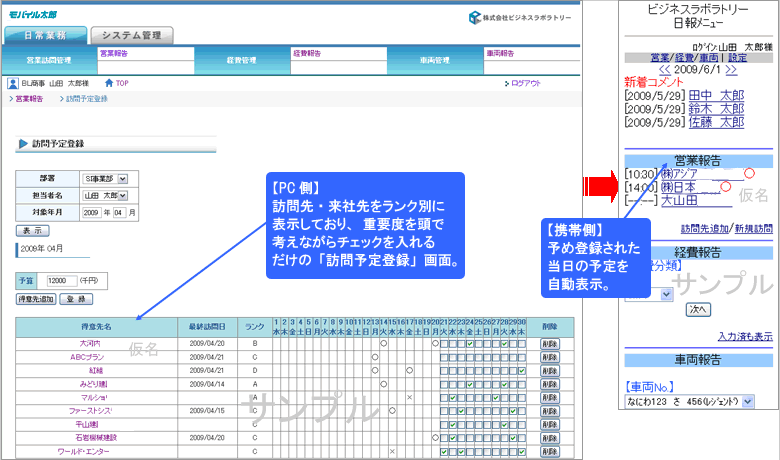This screenshot has width=780, height=460.
Task: Select the 営業訪問管理 menu section
Action: (49, 60)
